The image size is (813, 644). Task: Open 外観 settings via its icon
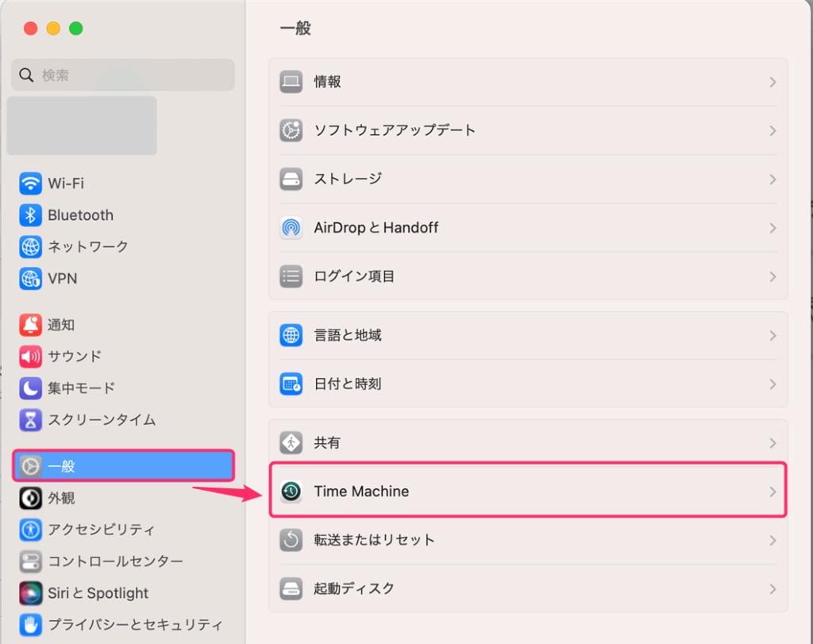click(29, 498)
